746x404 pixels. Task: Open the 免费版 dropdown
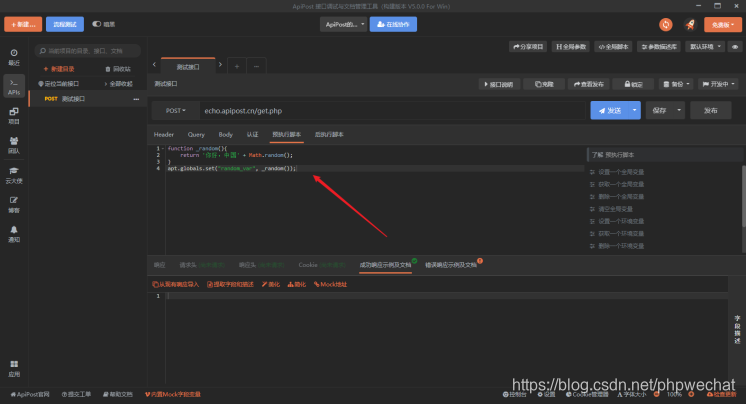click(723, 24)
